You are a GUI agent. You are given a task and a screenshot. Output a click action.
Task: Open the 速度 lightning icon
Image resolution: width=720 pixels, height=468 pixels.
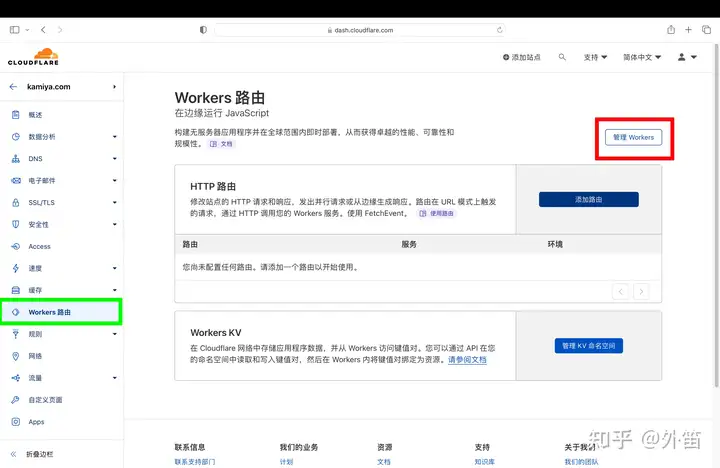click(16, 268)
